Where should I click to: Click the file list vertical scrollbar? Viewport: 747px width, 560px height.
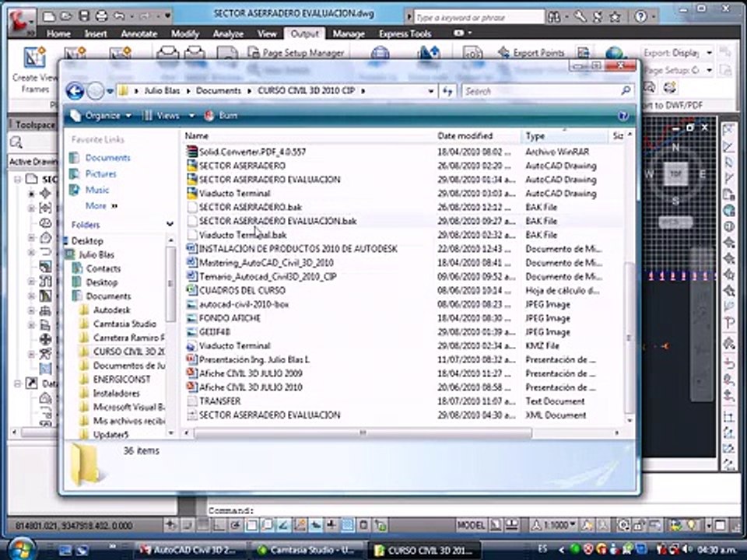[x=630, y=338]
